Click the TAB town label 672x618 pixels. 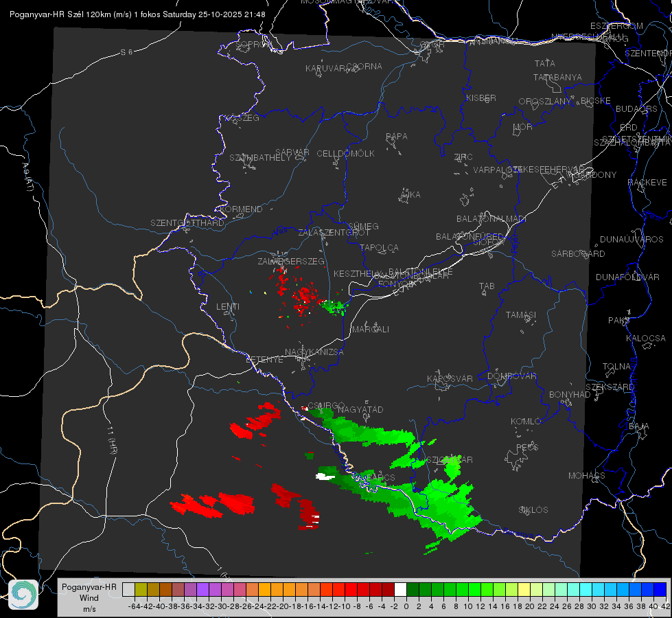click(x=487, y=286)
